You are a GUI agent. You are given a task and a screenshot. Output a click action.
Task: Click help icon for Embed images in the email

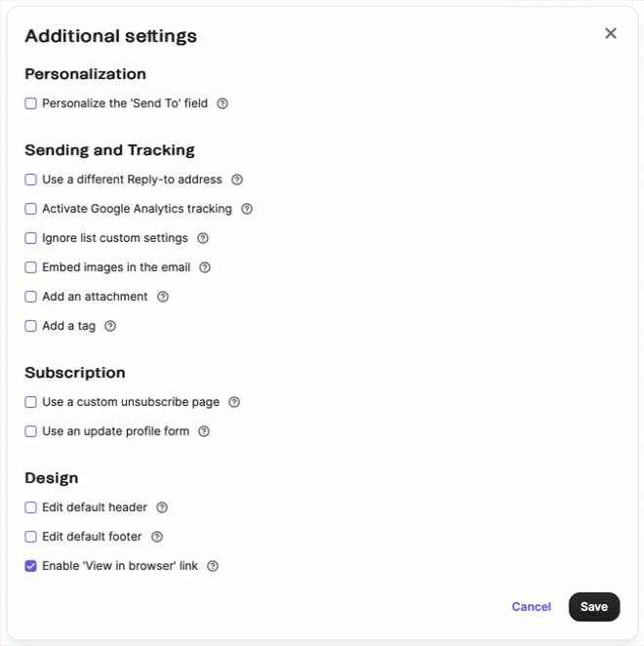click(x=205, y=267)
